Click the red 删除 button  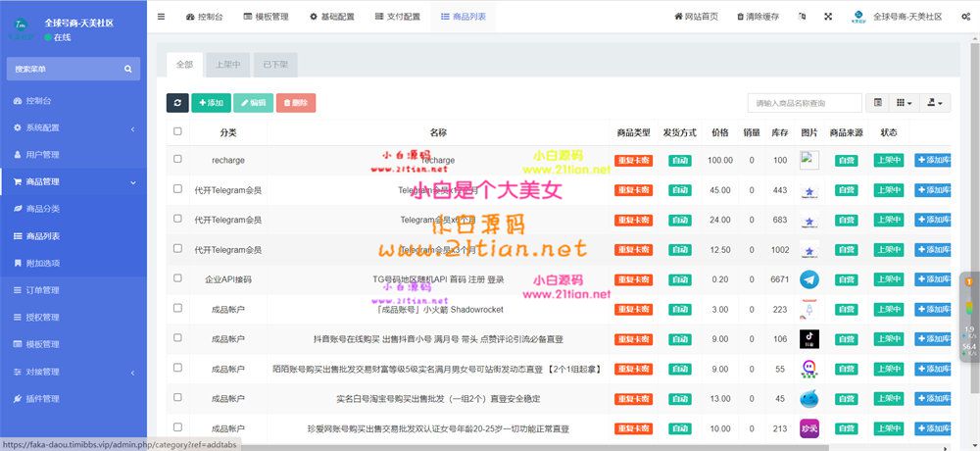pos(296,103)
